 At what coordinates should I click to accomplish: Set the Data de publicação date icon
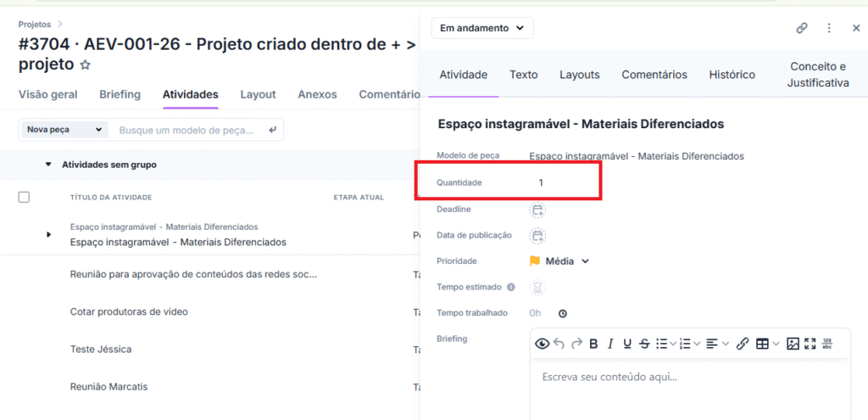click(537, 236)
